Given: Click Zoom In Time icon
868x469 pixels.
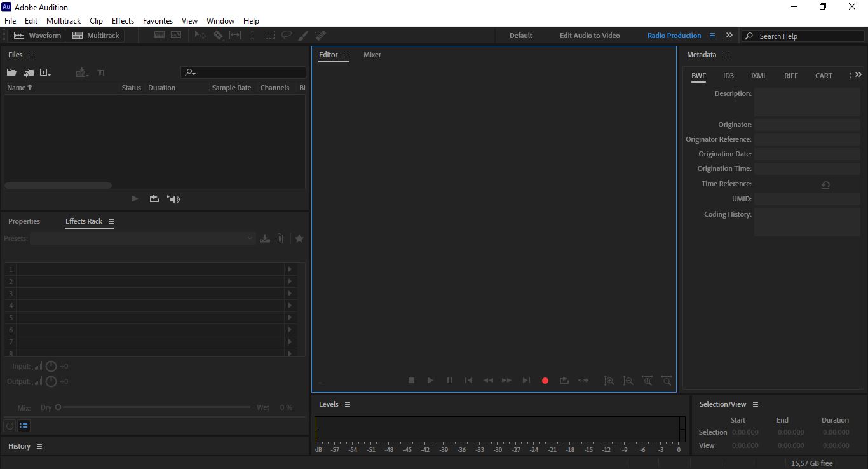Looking at the screenshot, I should 647,381.
